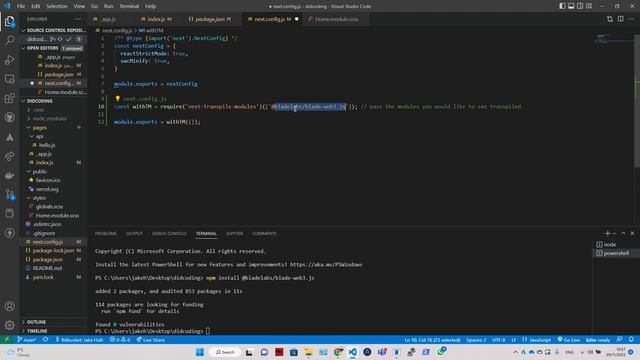Open the Explorer view in activity bar
This screenshot has height=360, width=640.
[x=9, y=21]
